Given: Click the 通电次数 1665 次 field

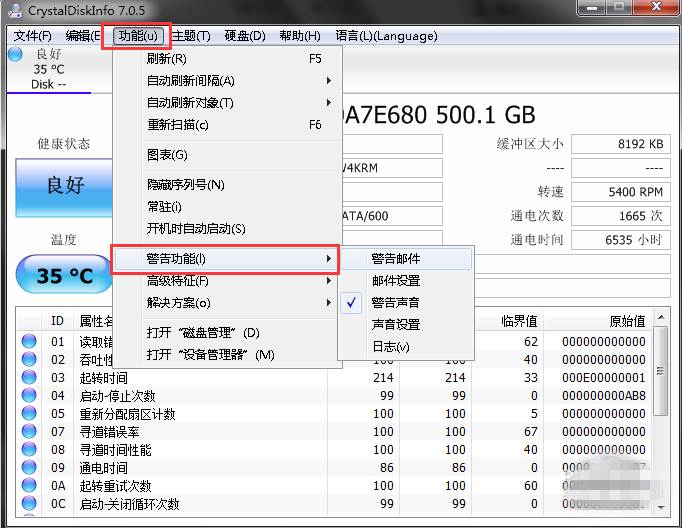Looking at the screenshot, I should (620, 216).
